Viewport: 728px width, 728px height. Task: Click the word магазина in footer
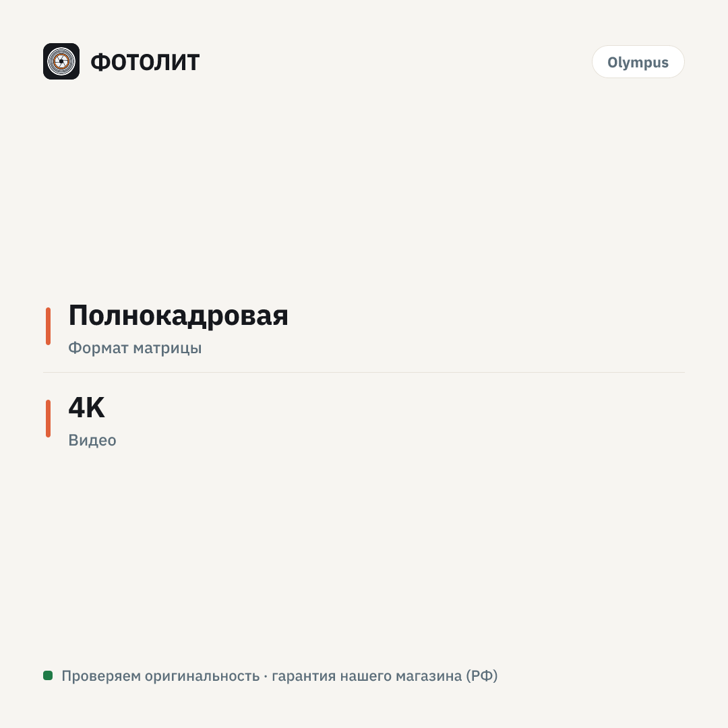tap(429, 676)
